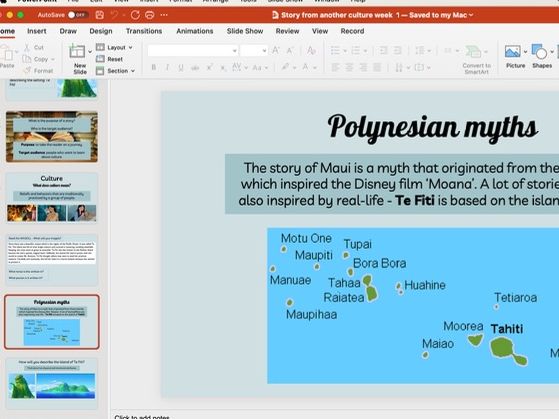Expand the Copy dropdown arrow
Viewport: 559px width, 419px height.
click(x=53, y=60)
